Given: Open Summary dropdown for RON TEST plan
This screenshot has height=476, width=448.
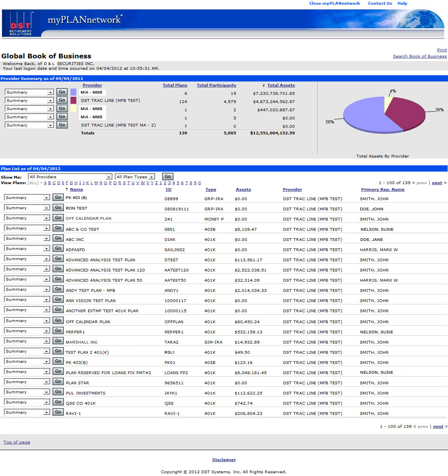Looking at the screenshot, I should [27, 208].
